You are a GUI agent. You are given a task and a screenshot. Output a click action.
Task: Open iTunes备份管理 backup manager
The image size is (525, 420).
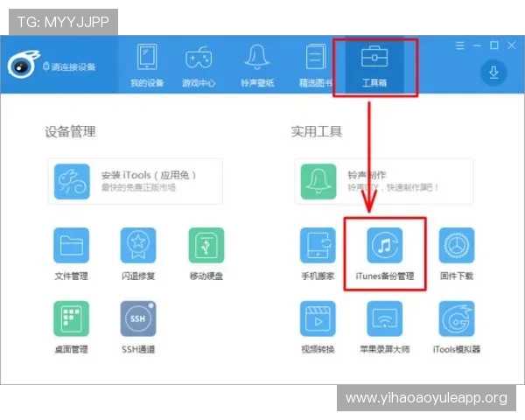[x=385, y=245]
